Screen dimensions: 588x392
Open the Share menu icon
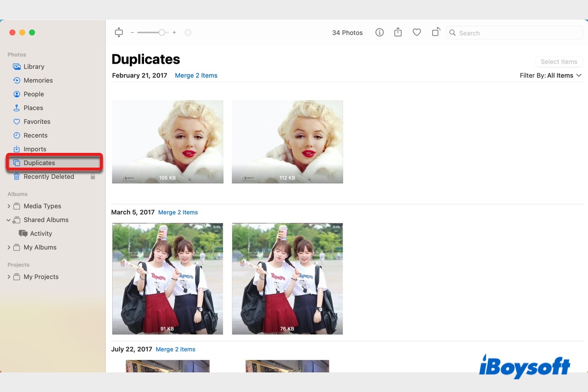coord(398,32)
